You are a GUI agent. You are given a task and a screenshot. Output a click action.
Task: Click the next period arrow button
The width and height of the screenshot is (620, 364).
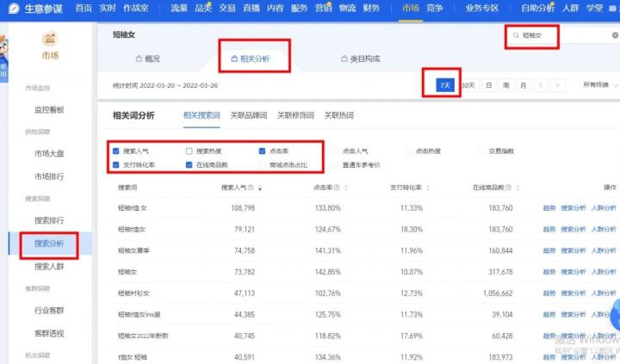(559, 85)
